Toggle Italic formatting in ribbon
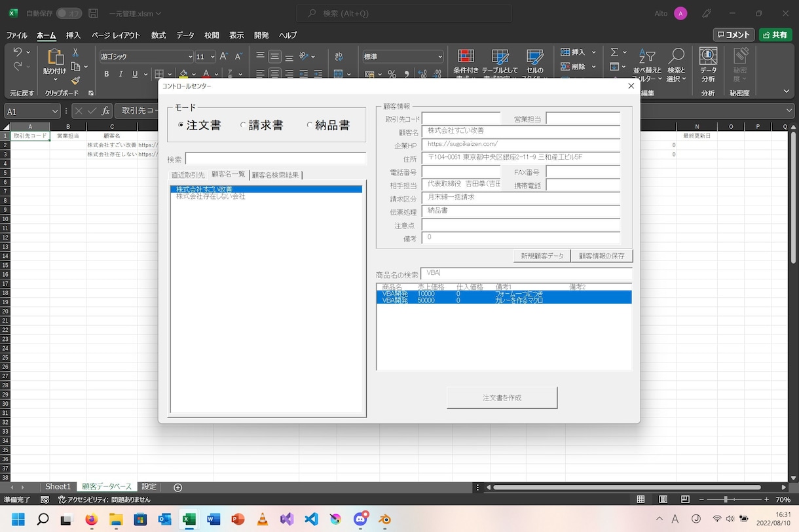 119,74
